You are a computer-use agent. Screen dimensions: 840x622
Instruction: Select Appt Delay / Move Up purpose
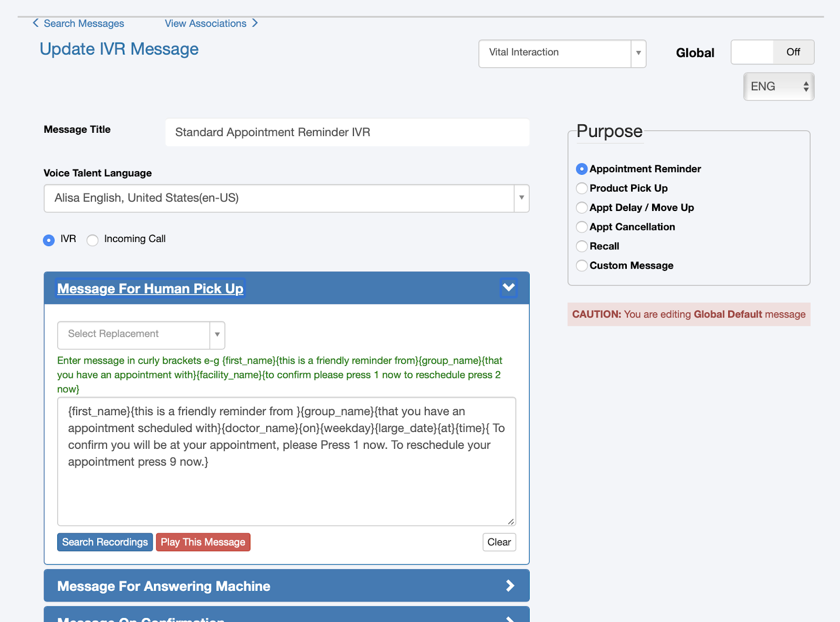582,208
